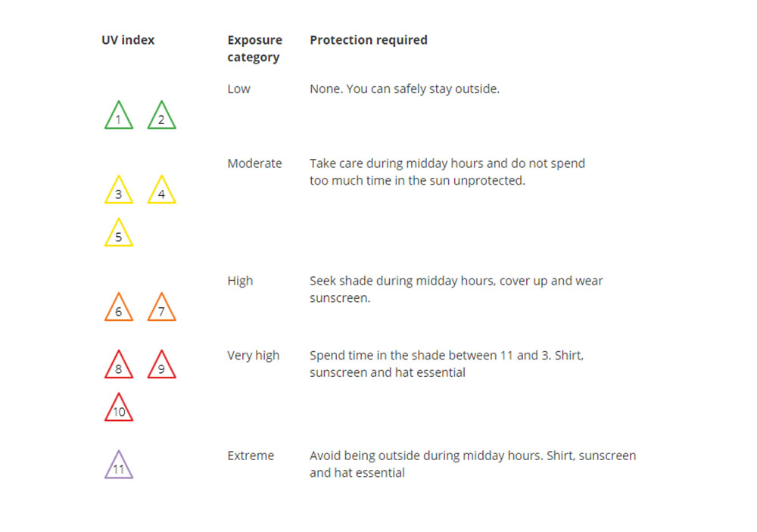Image resolution: width=757 pixels, height=532 pixels.
Task: Select the 'Extreme' exposure category label
Action: [251, 456]
